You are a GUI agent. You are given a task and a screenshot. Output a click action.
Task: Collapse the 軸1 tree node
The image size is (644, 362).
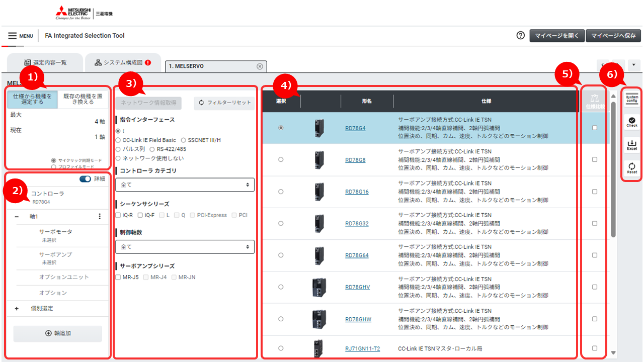click(x=17, y=216)
